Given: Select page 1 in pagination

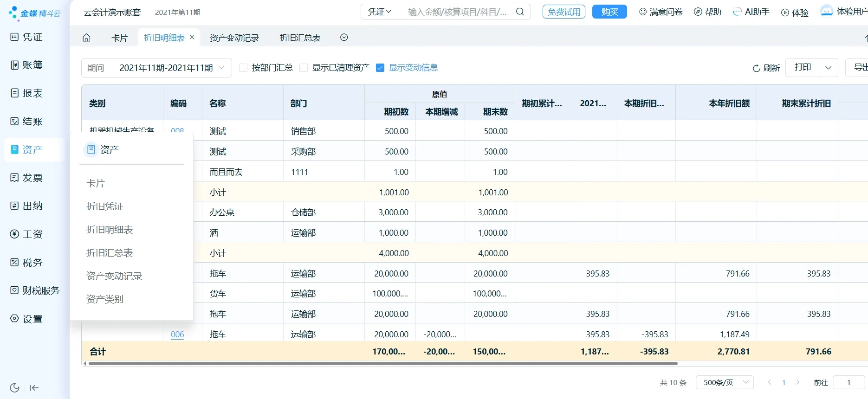Looking at the screenshot, I should pyautogui.click(x=784, y=382).
